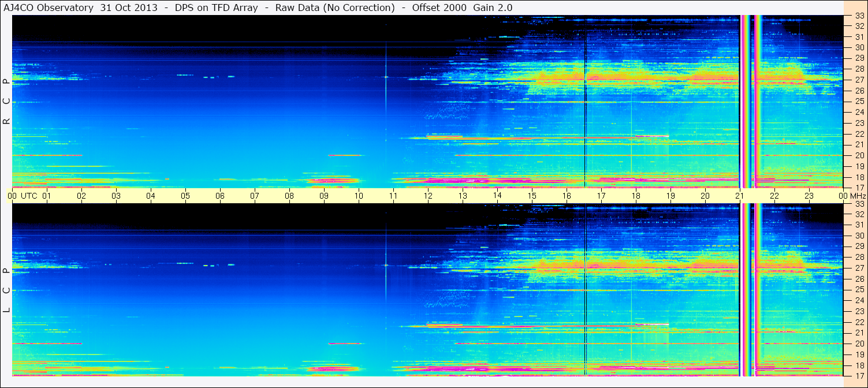This screenshot has width=868, height=388.
Task: Click the DPS on TFD Array label
Action: point(217,8)
